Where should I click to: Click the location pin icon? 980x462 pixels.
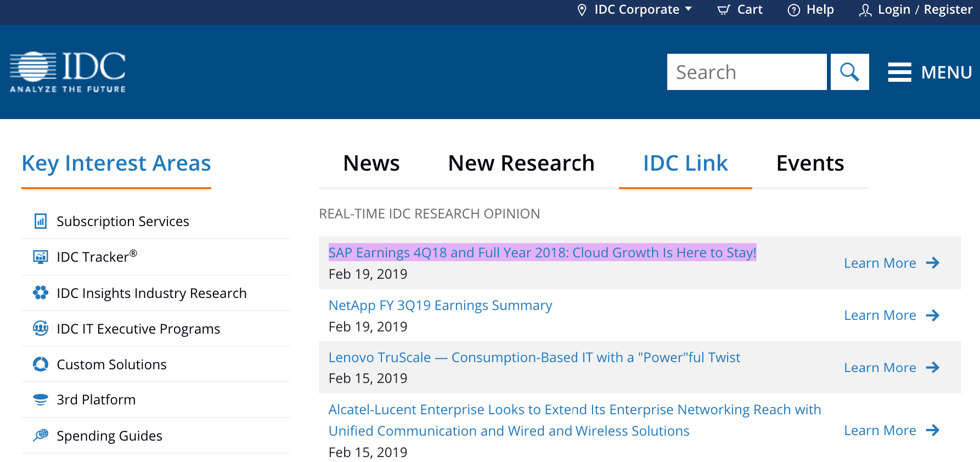(x=582, y=10)
